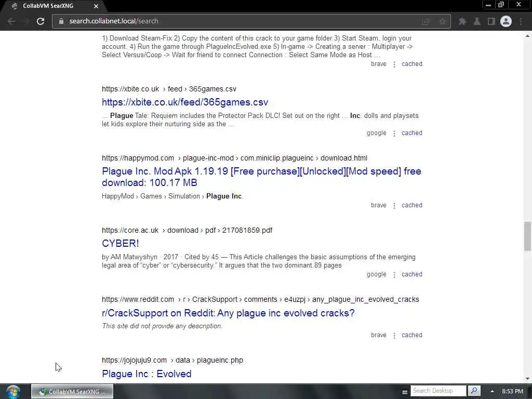Open the three-dot browser menu
The width and height of the screenshot is (532, 399).
coord(521,21)
